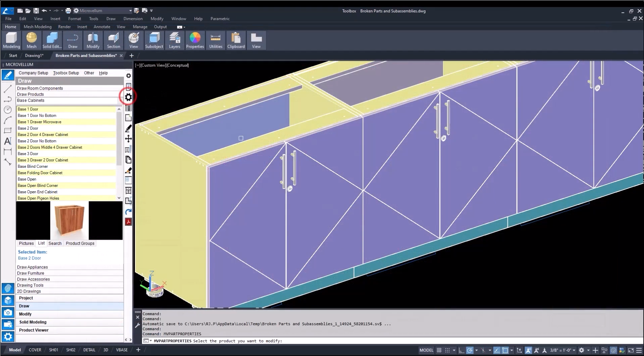Click the Save icon in quick access toolbar

click(x=36, y=11)
